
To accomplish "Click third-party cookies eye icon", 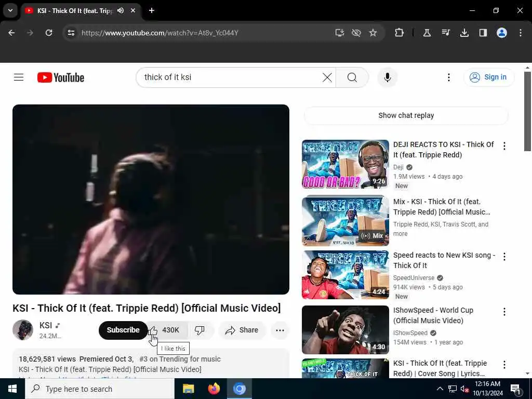I will (356, 33).
